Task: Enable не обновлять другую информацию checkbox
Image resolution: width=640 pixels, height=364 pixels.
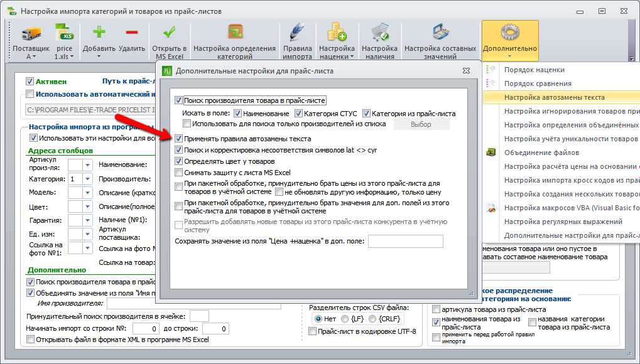Action: click(x=279, y=192)
